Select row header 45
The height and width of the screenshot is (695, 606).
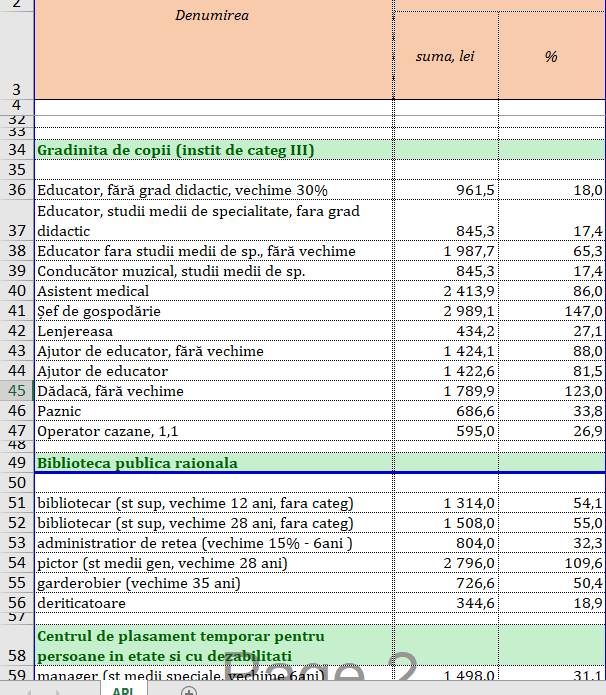[17, 391]
